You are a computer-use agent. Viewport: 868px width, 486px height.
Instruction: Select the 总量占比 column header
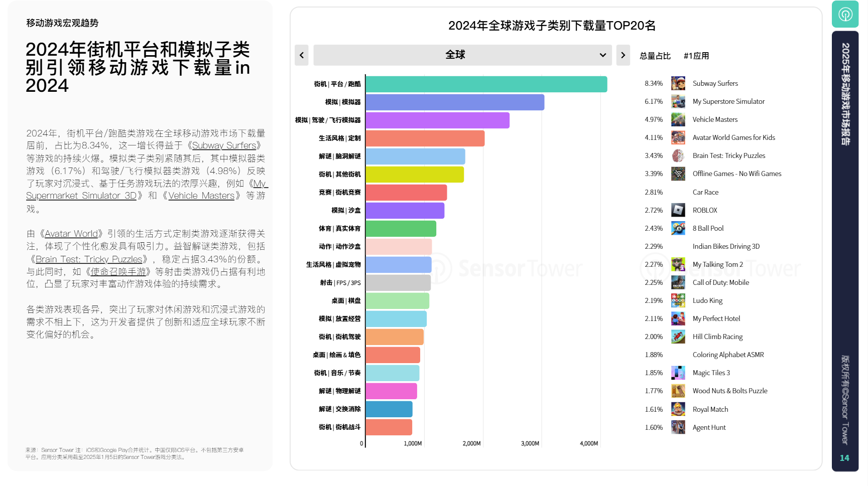coord(655,56)
